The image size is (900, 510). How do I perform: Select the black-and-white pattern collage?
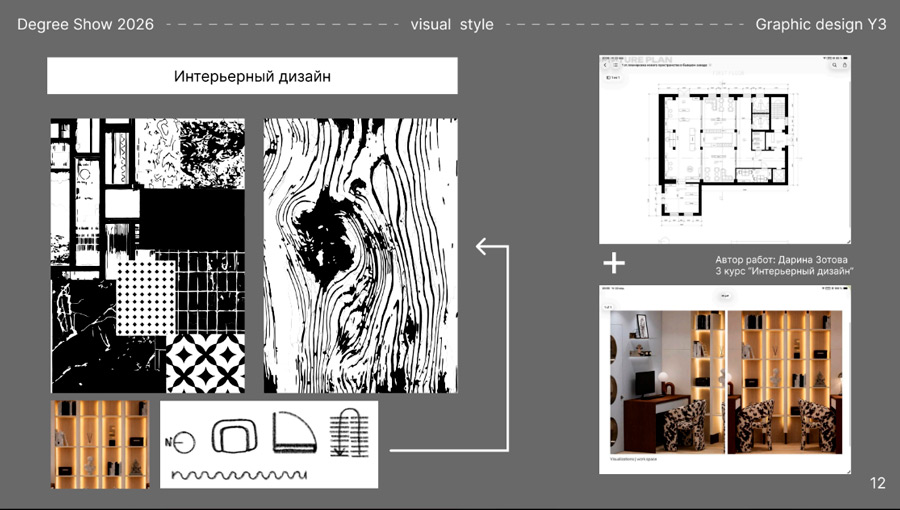click(x=148, y=256)
